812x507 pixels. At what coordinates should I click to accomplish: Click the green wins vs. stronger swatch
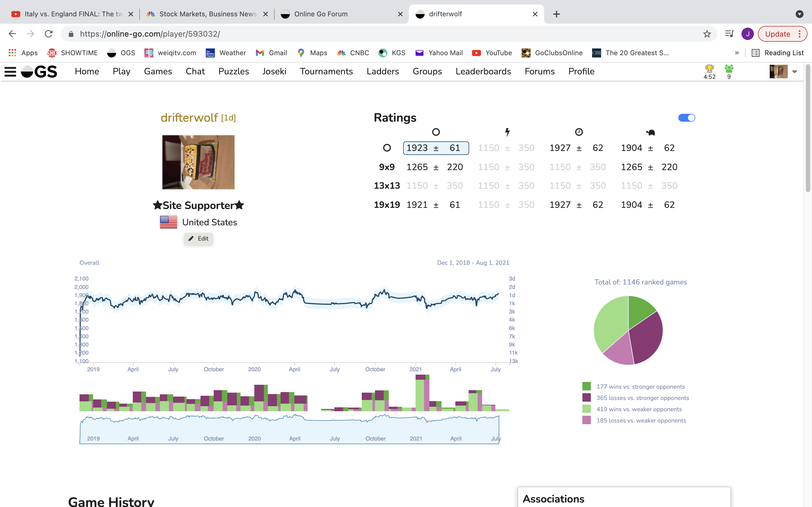(x=586, y=386)
